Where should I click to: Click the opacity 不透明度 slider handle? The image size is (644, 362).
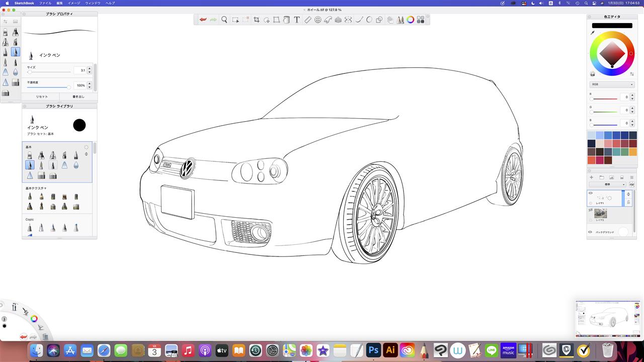(x=69, y=87)
